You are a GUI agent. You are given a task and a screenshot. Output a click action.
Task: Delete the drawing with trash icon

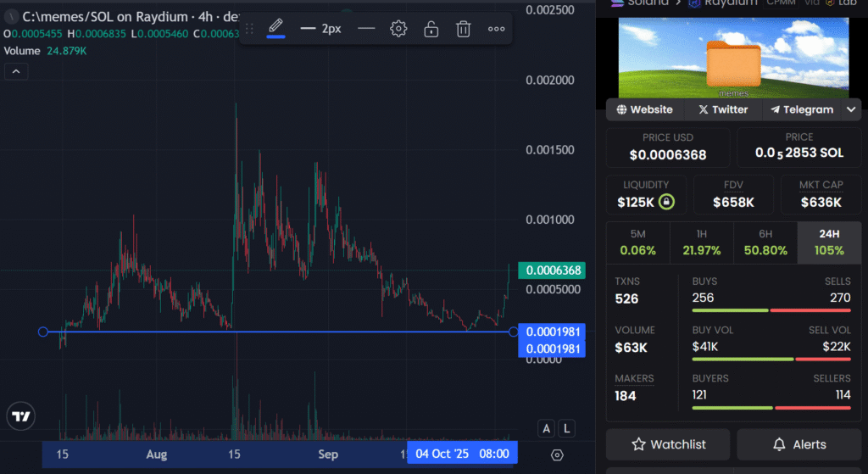coord(464,29)
